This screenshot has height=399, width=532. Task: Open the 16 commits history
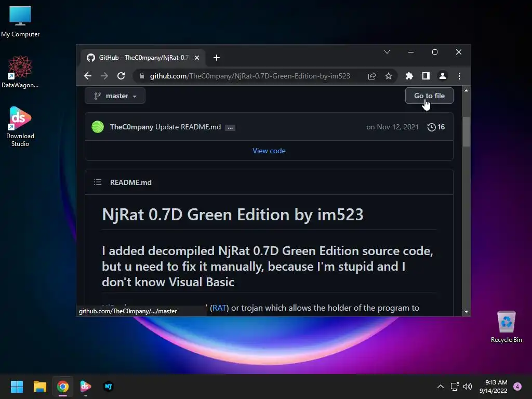click(436, 127)
